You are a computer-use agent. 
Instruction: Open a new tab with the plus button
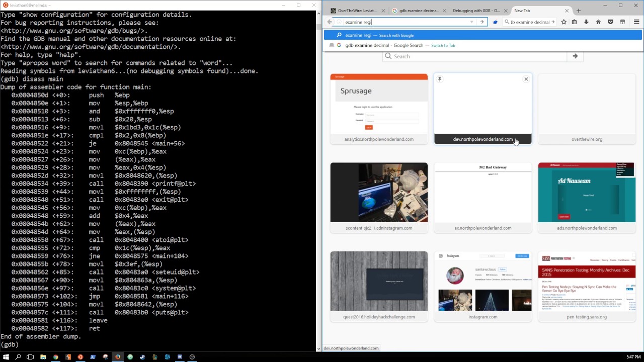pyautogui.click(x=579, y=11)
